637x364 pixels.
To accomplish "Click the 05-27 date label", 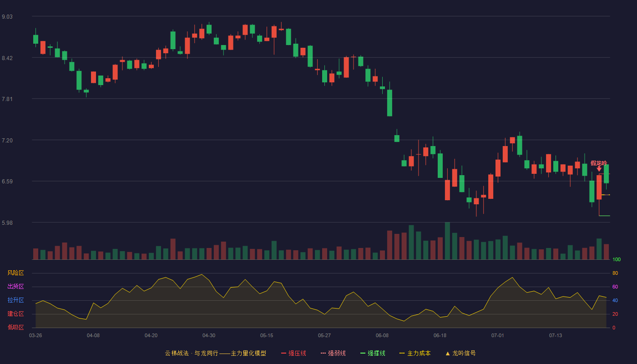I will click(324, 335).
